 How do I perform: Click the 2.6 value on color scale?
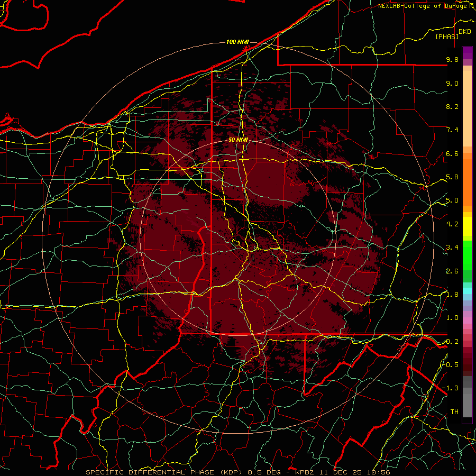click(452, 271)
